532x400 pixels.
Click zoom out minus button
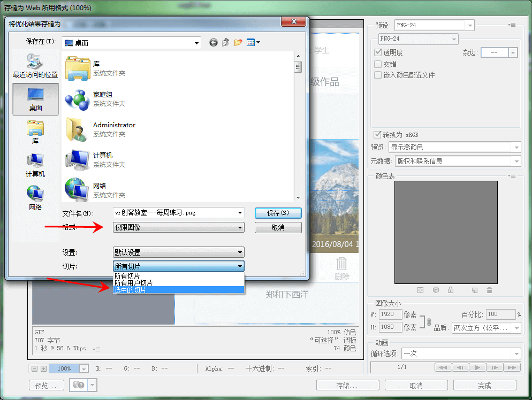(34, 368)
